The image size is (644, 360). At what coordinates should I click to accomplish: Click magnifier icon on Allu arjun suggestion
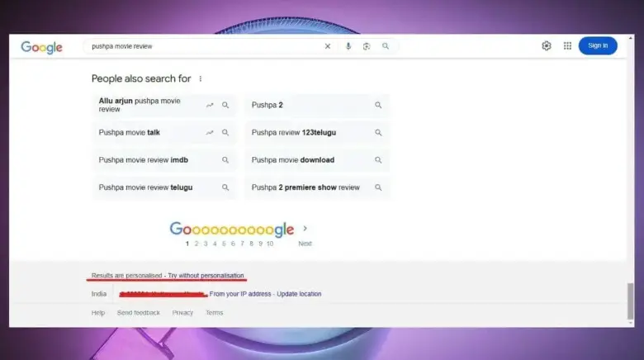[x=225, y=105]
